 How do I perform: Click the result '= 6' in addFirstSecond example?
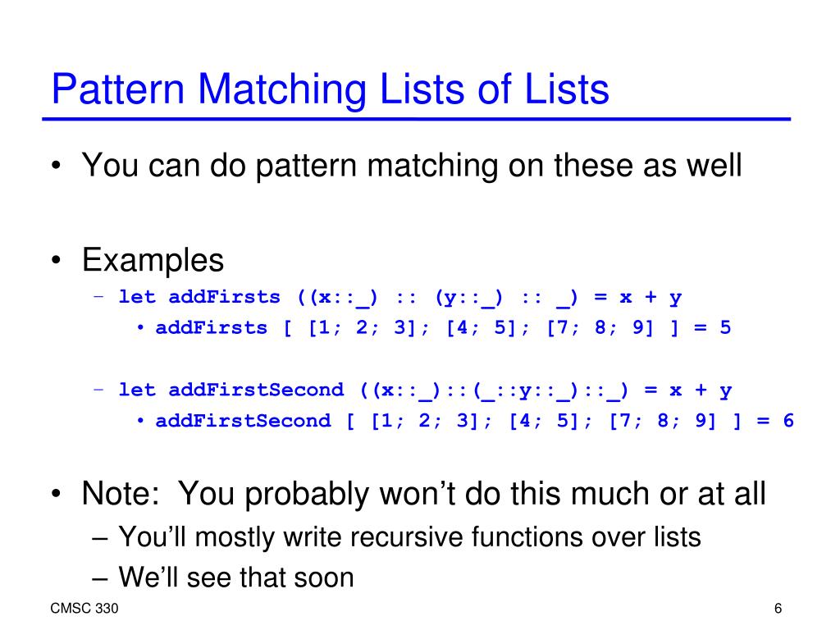[775, 421]
